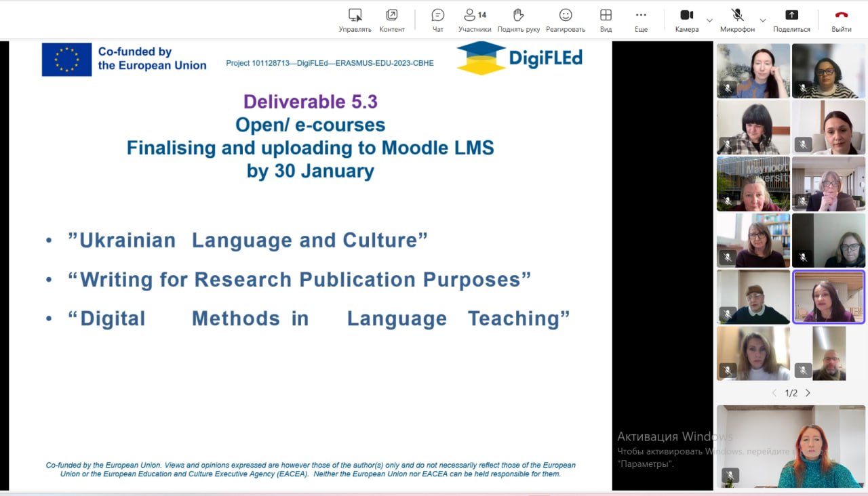The height and width of the screenshot is (496, 868).
Task: Click muted mic icon on large bottom video
Action: pos(730,475)
